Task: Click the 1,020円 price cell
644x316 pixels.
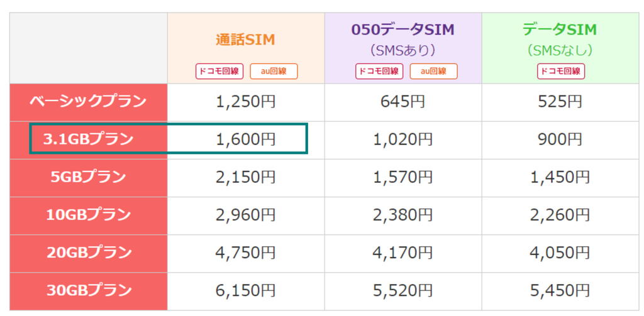Action: coord(403,139)
